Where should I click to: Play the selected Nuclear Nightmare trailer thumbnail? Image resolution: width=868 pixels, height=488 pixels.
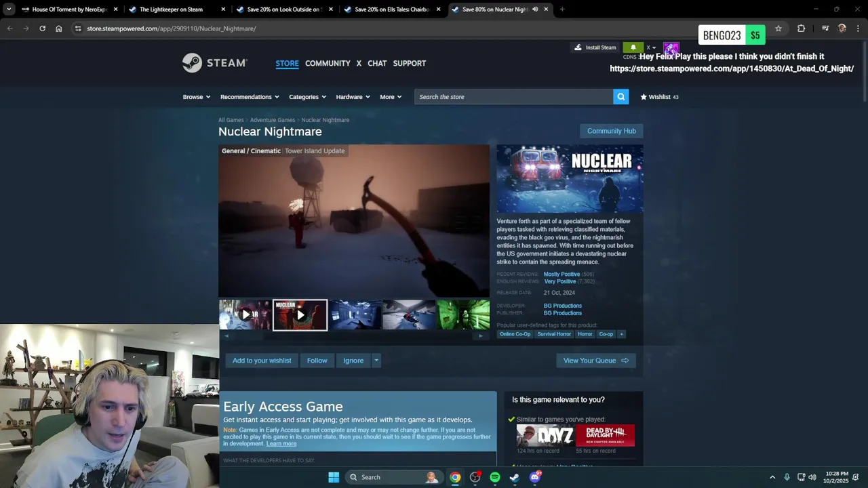coord(300,315)
